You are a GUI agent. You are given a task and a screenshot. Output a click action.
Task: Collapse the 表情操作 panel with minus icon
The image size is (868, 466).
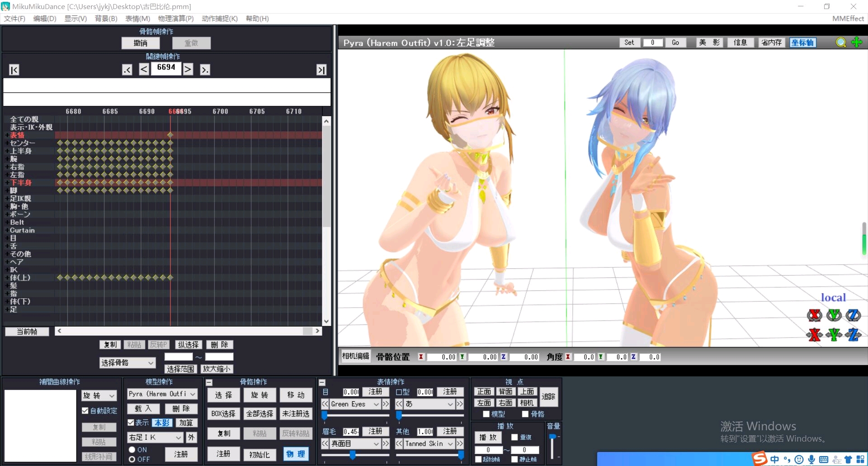coord(322,383)
